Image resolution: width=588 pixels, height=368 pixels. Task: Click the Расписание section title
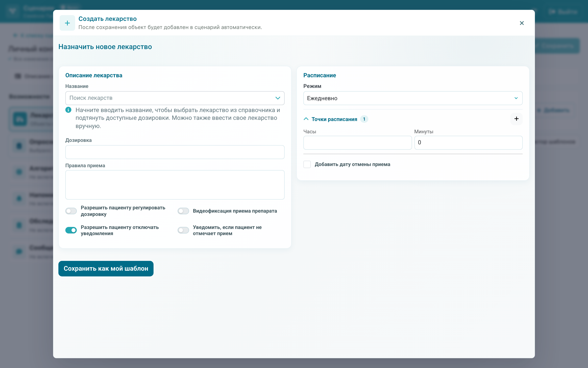(x=320, y=75)
